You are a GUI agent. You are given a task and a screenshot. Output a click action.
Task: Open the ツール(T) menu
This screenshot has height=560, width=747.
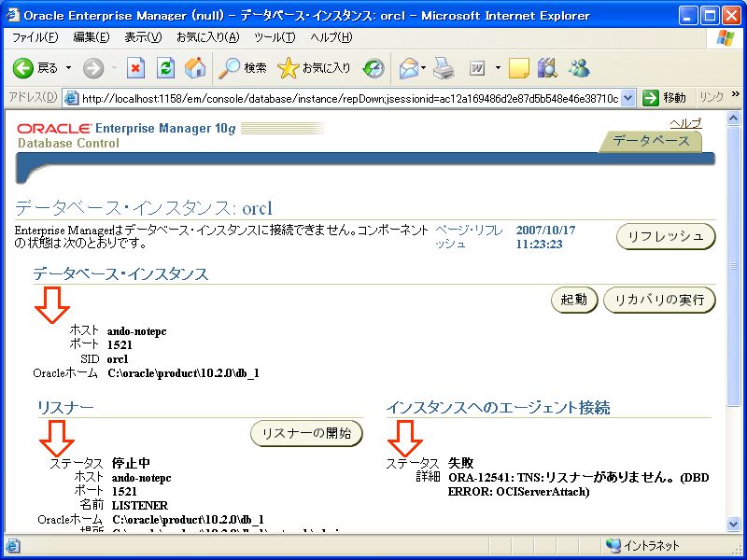275,37
